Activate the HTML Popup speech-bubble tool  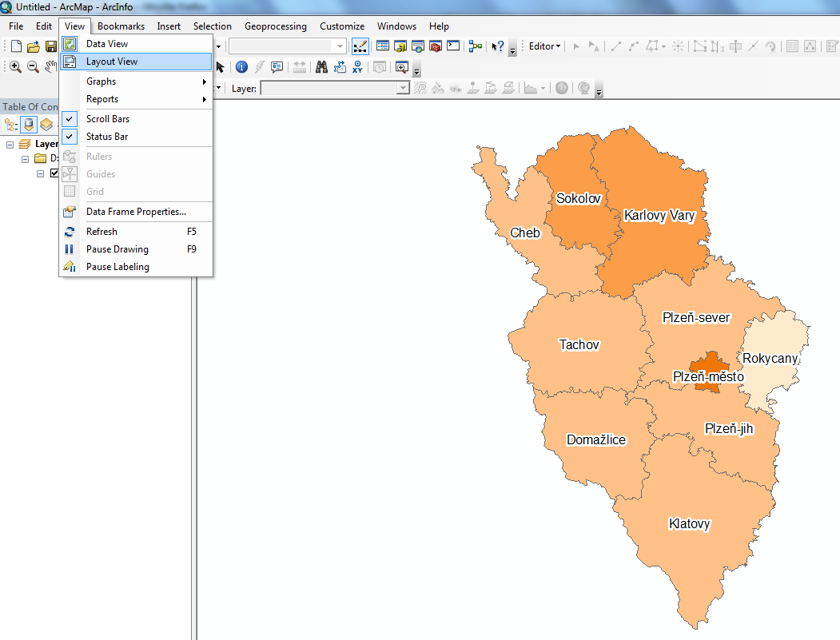(x=277, y=67)
